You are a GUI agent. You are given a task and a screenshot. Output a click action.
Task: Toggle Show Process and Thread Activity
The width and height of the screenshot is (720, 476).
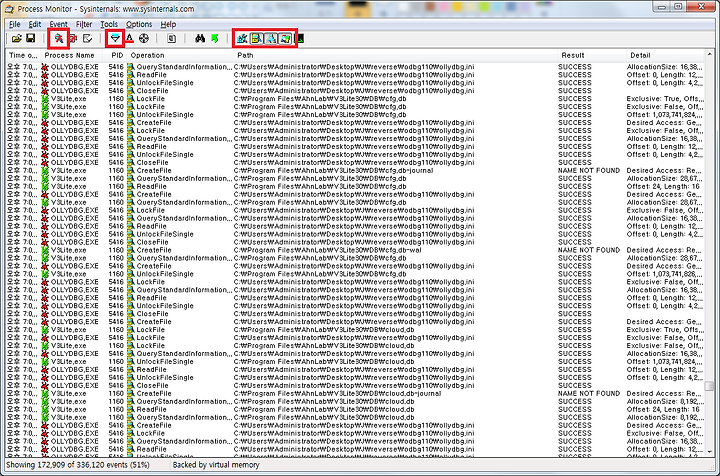285,39
